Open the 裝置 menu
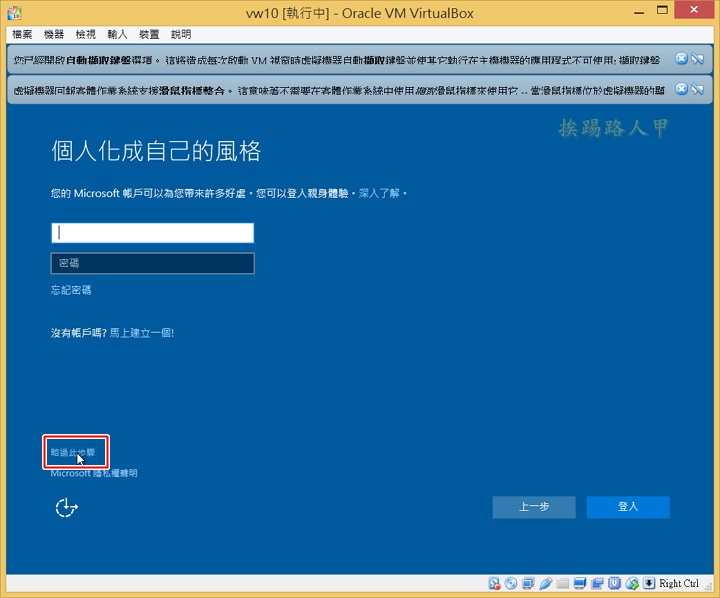 point(149,34)
